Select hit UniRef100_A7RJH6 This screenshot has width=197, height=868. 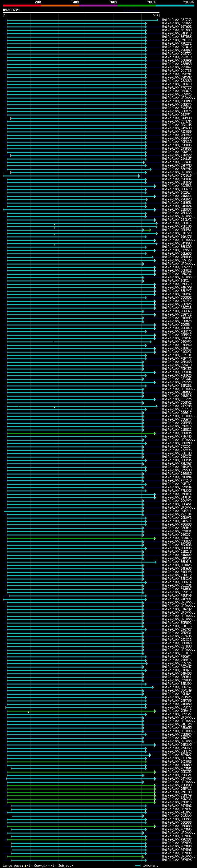tap(177, 436)
